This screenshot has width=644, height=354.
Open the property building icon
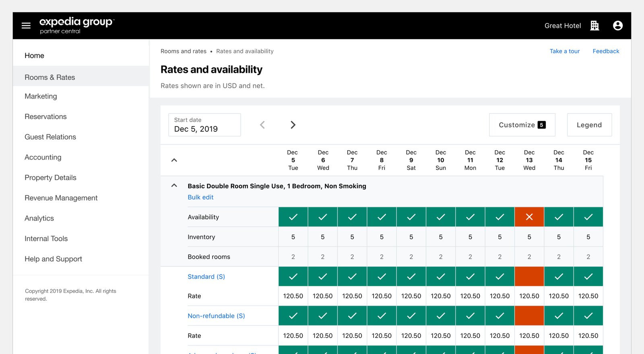[594, 26]
